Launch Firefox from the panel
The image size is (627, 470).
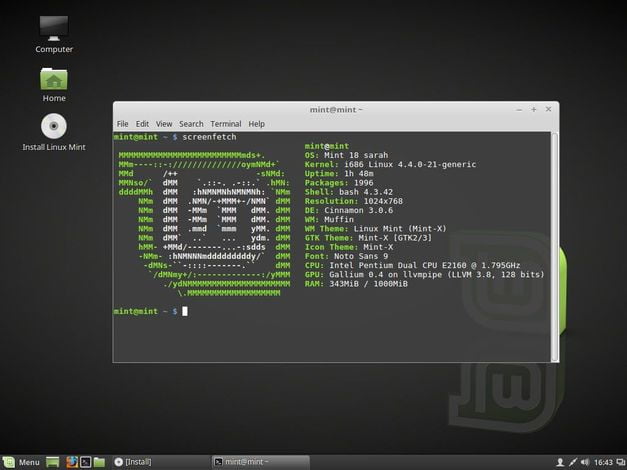(72, 462)
